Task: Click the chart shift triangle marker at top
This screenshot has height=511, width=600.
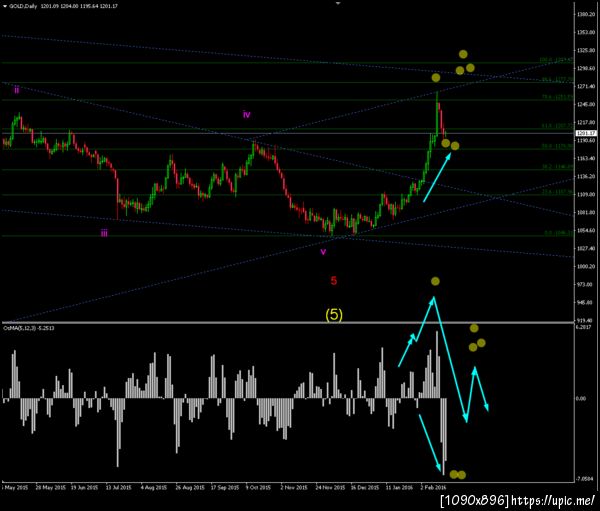Action: (x=338, y=3)
